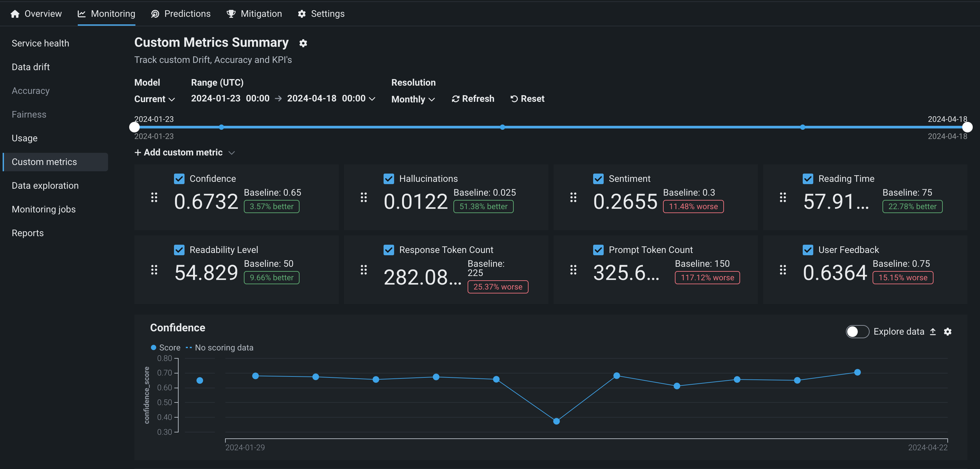
Task: Click the lowest Confidence chart data point
Action: tap(556, 421)
